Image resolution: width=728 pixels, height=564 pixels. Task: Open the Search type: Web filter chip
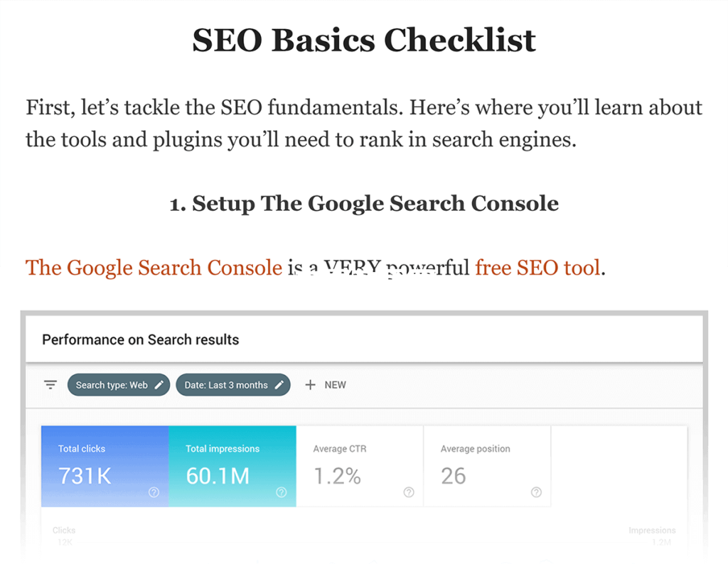(119, 385)
